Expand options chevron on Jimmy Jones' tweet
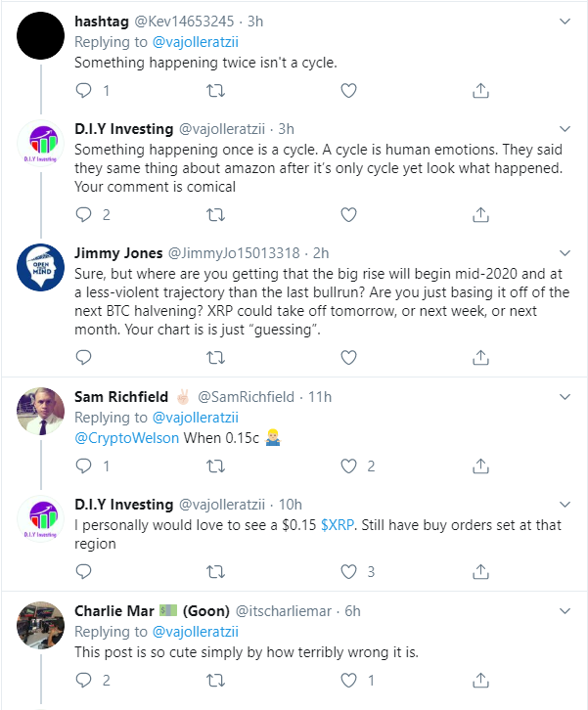The image size is (588, 710). (565, 252)
